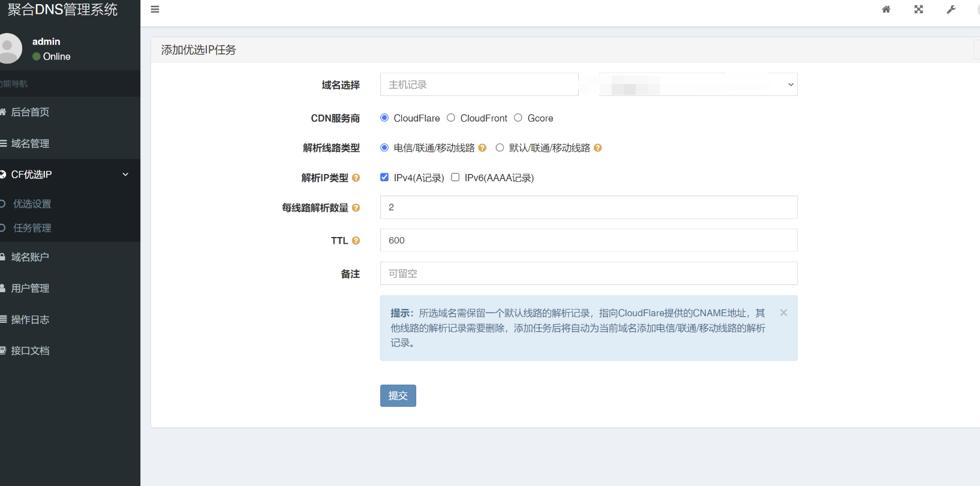Dismiss the blue 提示 alert box
980x486 pixels.
[783, 313]
